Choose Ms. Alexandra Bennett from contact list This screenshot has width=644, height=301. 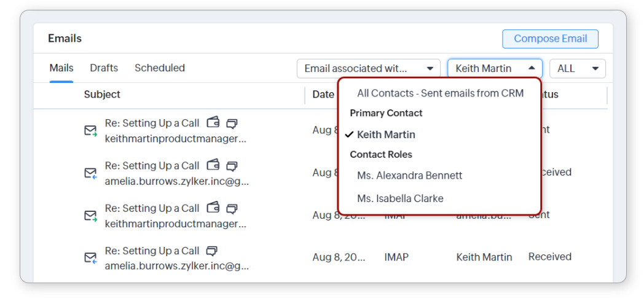click(409, 176)
